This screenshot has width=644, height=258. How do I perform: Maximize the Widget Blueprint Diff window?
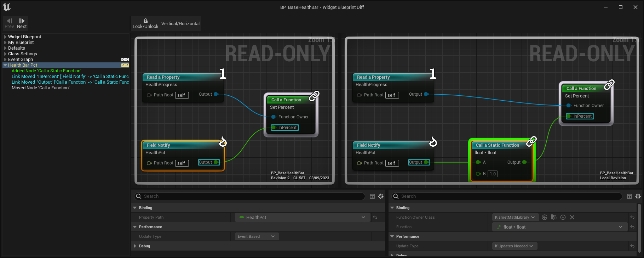tap(620, 7)
